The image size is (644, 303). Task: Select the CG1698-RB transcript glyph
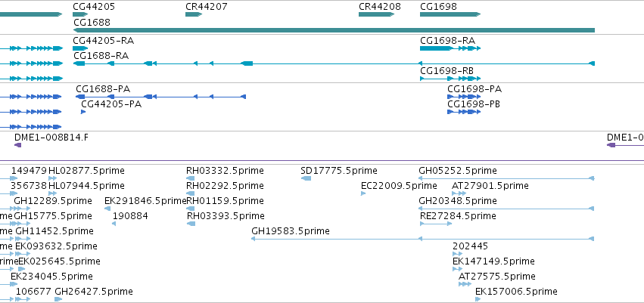450,79
